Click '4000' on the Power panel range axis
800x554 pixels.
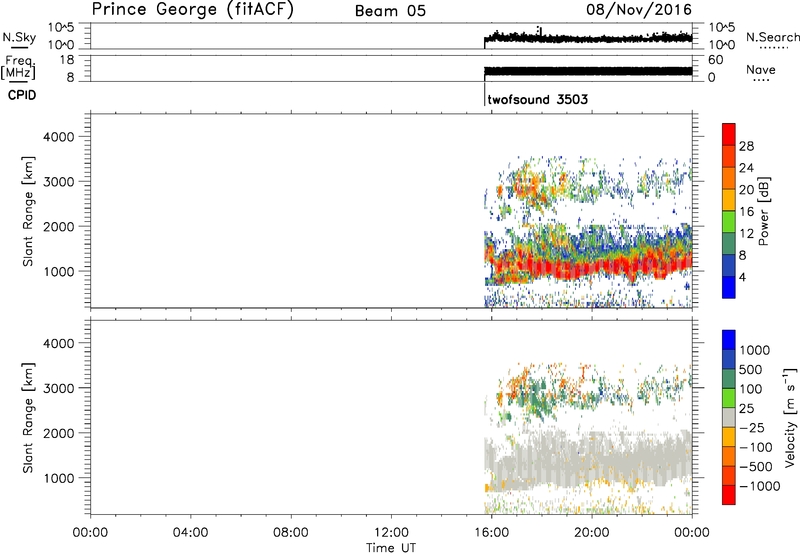tap(59, 137)
